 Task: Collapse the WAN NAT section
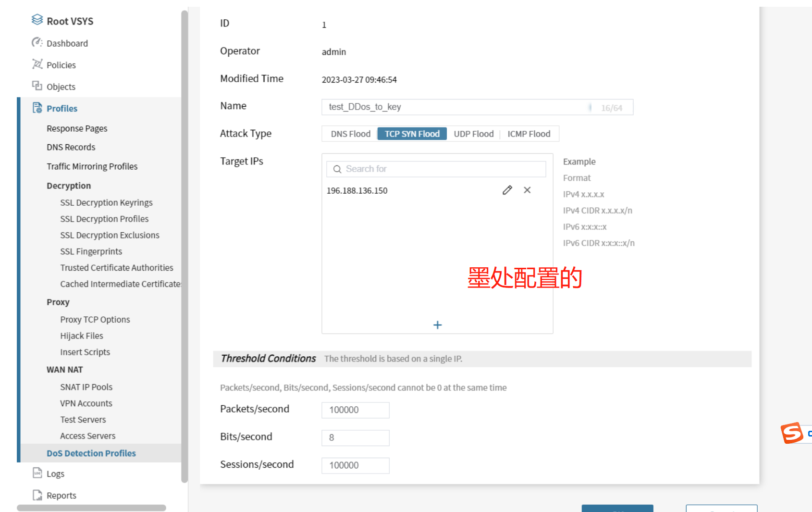coord(65,370)
